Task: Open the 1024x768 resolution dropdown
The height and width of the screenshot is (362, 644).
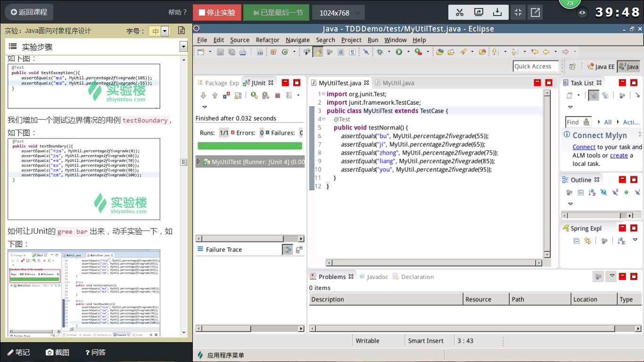Action: tap(339, 13)
